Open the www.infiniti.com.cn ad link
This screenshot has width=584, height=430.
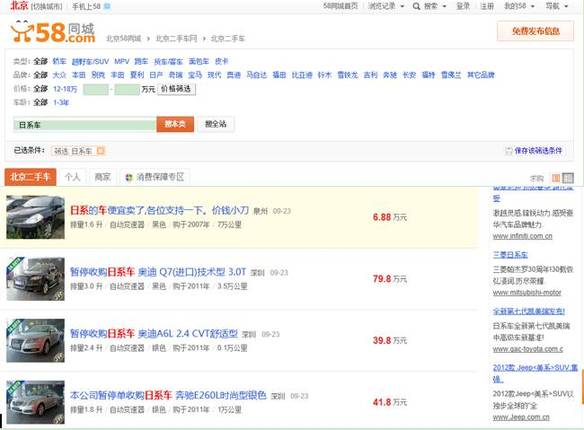[x=523, y=236]
